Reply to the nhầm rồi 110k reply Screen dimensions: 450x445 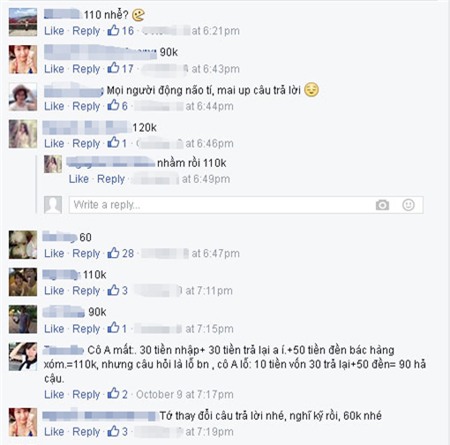(x=111, y=179)
